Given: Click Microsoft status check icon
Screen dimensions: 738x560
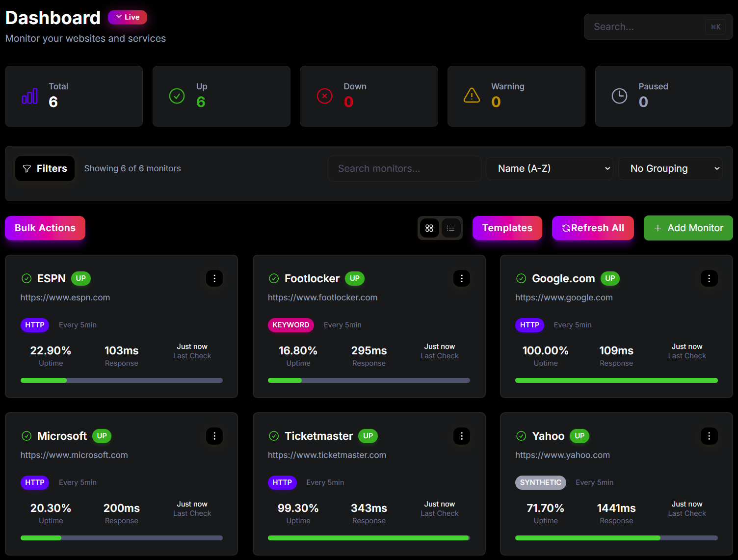Looking at the screenshot, I should pos(26,436).
